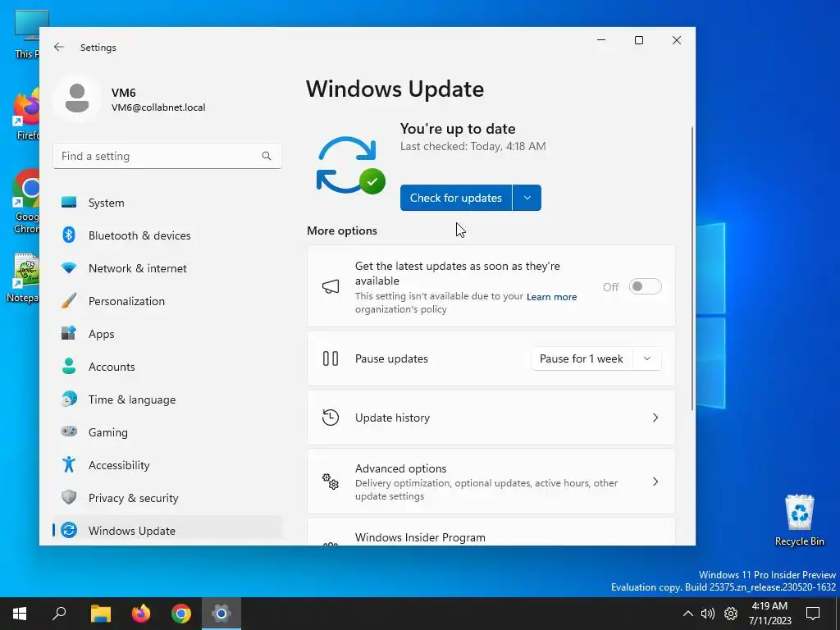Screen dimensions: 840x630
Task: Click the Accessibility figure icon
Action: (69, 464)
